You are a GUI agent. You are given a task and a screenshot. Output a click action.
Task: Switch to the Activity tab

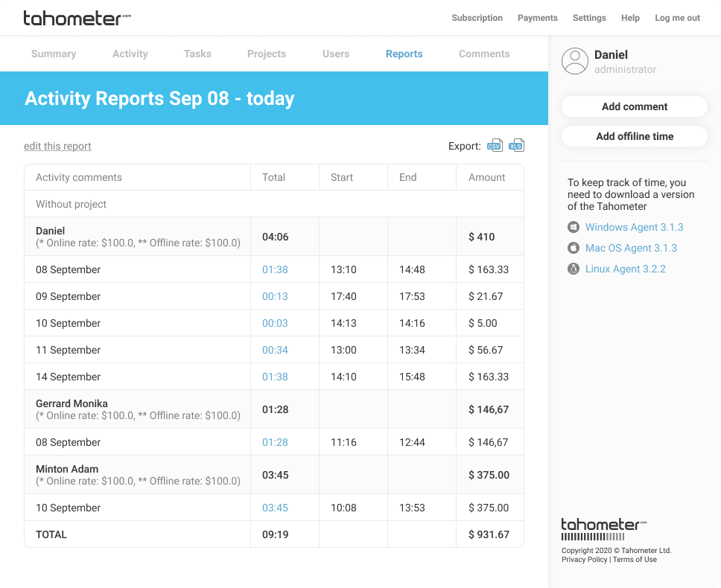click(x=130, y=54)
